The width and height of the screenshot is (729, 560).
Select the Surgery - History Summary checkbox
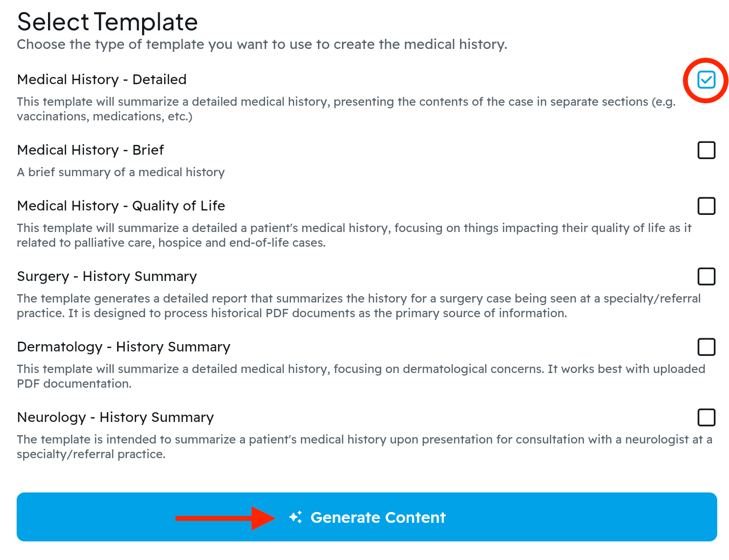point(706,277)
